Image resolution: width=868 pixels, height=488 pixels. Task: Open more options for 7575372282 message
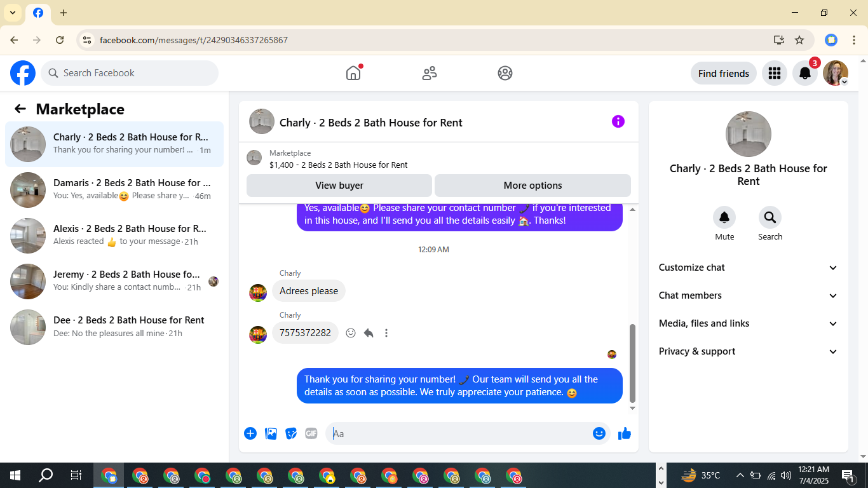386,333
